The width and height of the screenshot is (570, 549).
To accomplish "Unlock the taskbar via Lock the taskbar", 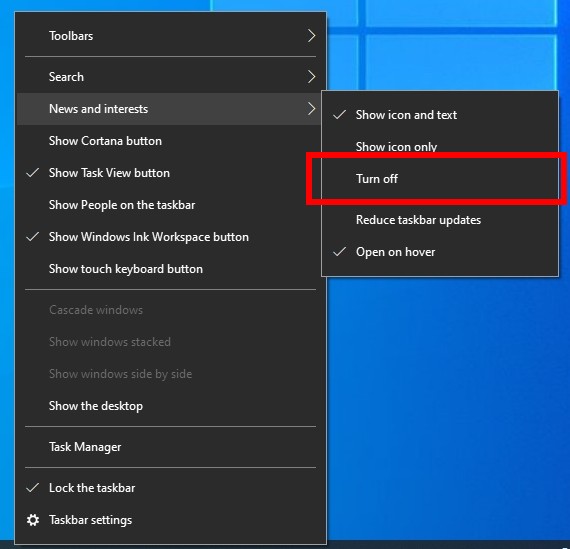I will click(x=170, y=488).
